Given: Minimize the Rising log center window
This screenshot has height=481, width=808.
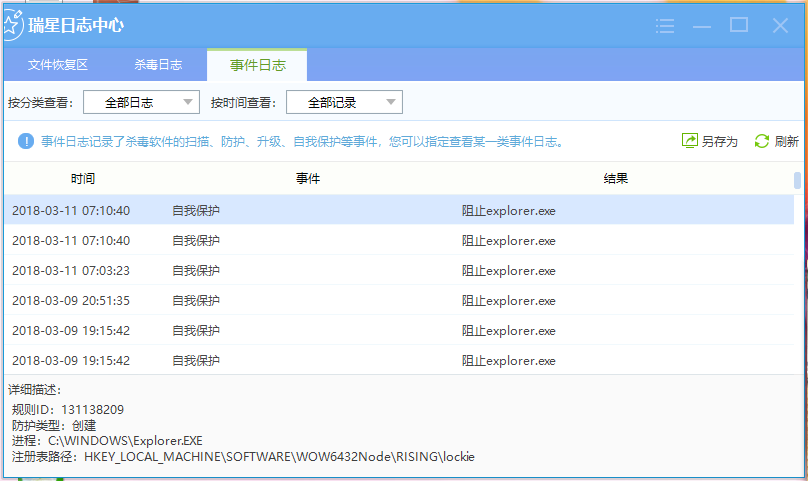Looking at the screenshot, I should [x=702, y=26].
